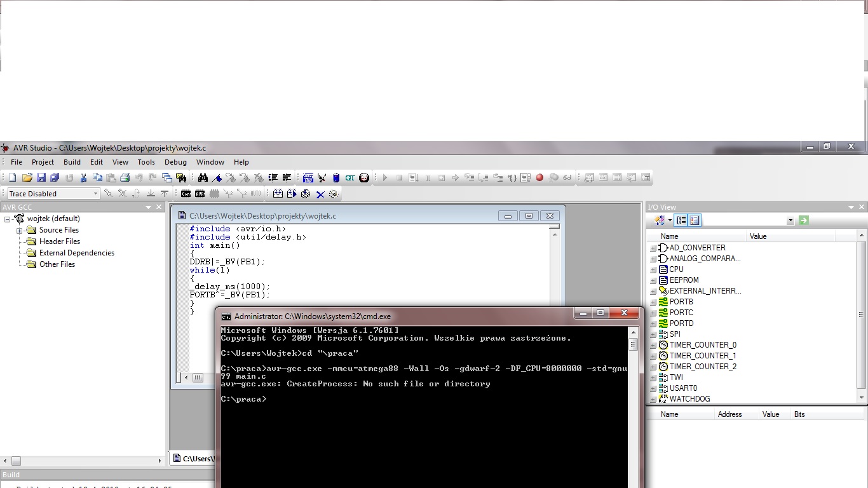
Task: Click the Address column header in bits pane
Action: 736,414
